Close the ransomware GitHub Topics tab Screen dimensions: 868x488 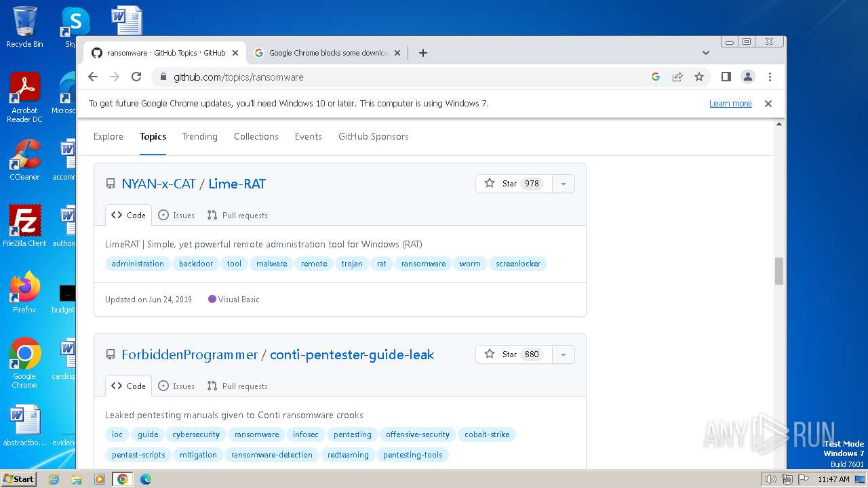(235, 53)
